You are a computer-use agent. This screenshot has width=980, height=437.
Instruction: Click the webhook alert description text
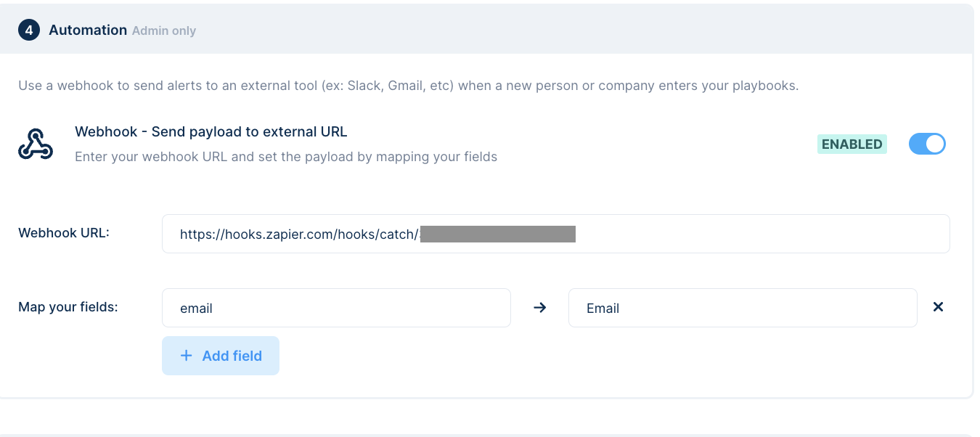coord(409,86)
